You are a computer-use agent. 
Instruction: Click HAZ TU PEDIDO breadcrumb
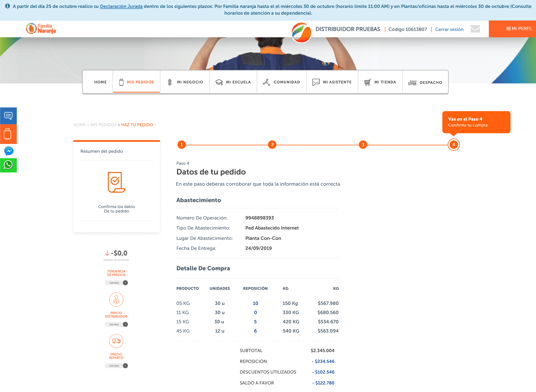click(137, 125)
